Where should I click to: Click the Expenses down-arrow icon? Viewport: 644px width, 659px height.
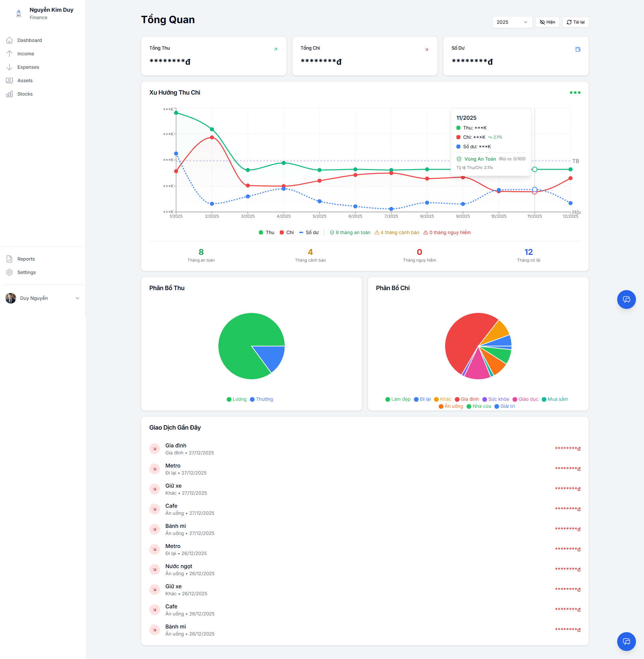click(x=9, y=67)
